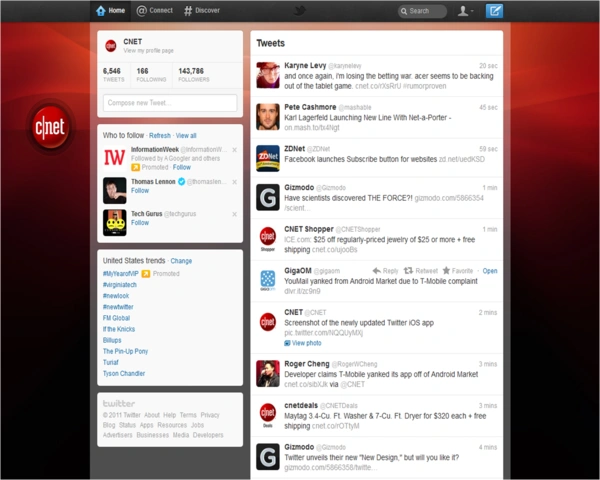
Task: Open the Connect tab
Action: click(x=155, y=11)
